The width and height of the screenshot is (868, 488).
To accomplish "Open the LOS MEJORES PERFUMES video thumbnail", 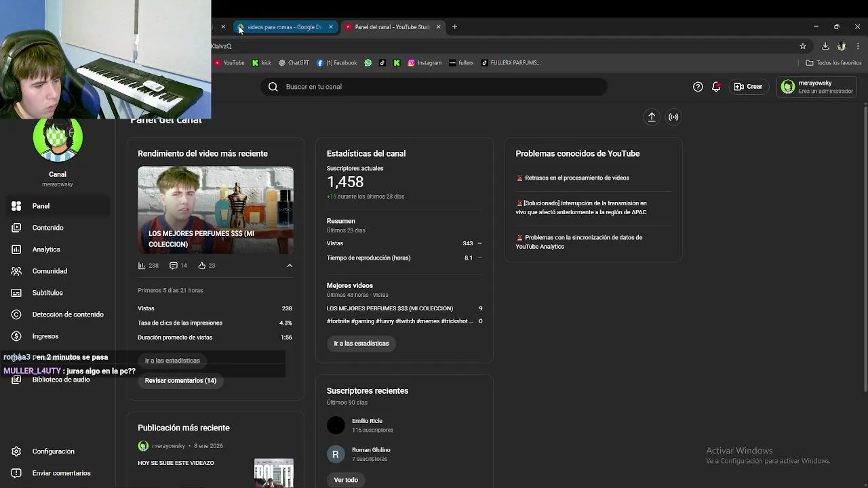I will point(216,210).
